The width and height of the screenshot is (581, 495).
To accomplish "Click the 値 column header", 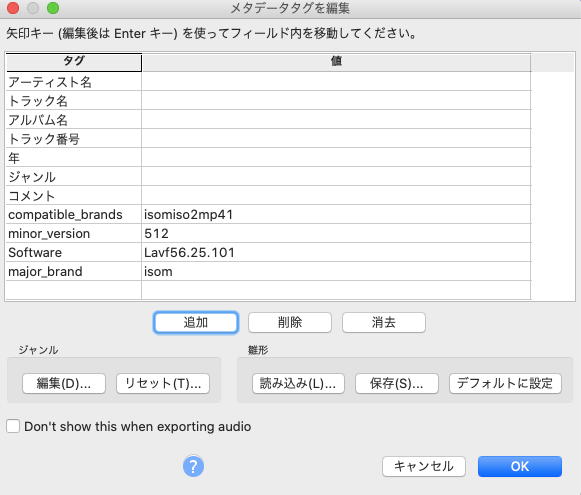I will (x=336, y=62).
